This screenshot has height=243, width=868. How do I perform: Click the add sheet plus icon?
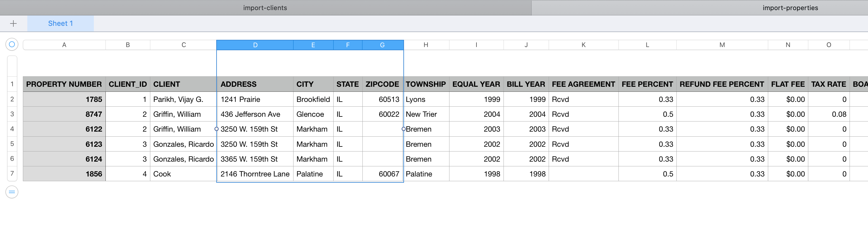[x=13, y=23]
